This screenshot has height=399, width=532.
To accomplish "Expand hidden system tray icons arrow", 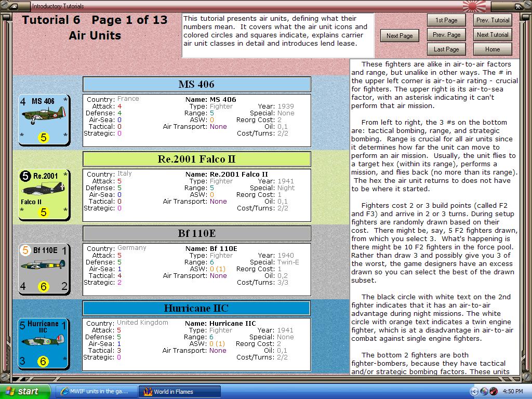I will click(x=474, y=391).
